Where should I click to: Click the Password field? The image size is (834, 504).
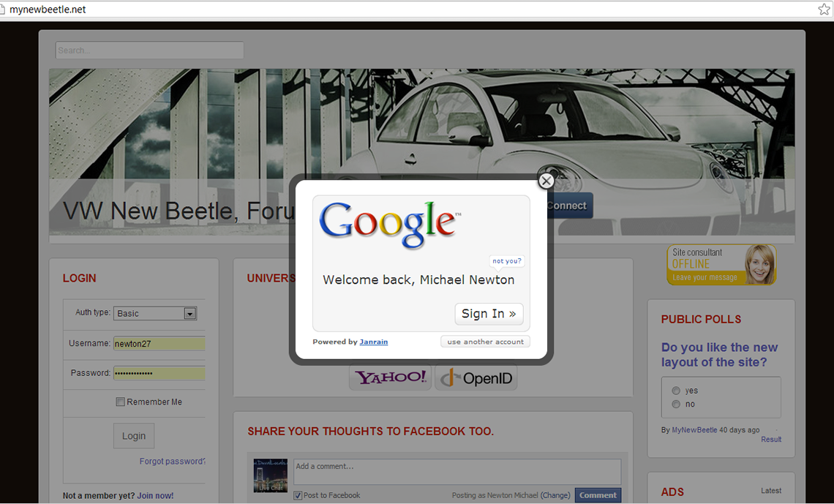point(159,373)
